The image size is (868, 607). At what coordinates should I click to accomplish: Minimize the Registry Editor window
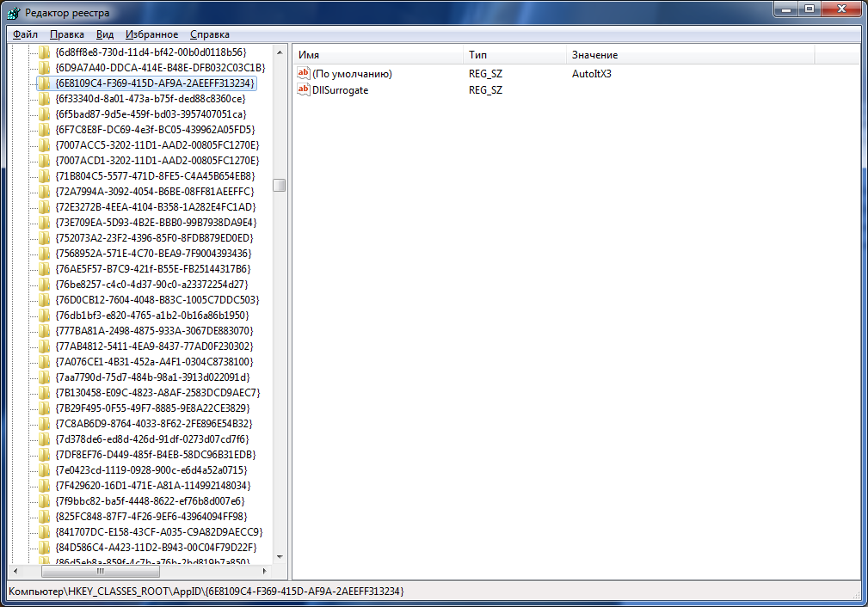tap(786, 9)
